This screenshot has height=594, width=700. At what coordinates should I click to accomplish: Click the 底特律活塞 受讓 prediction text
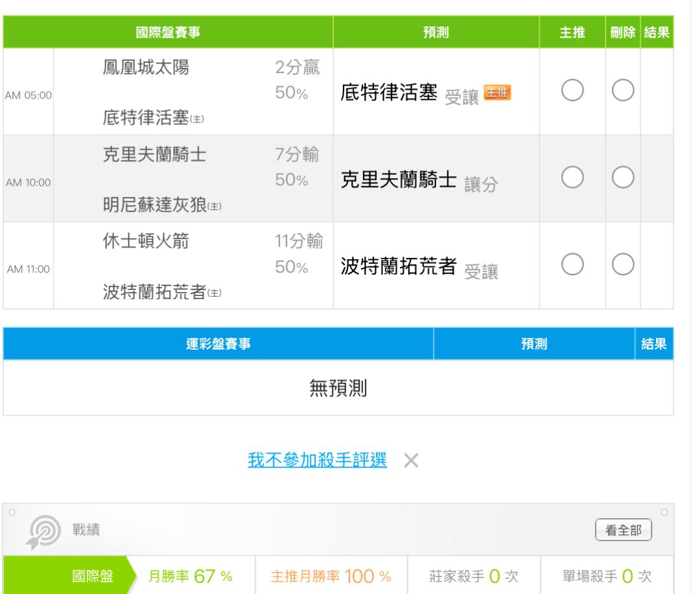[410, 94]
